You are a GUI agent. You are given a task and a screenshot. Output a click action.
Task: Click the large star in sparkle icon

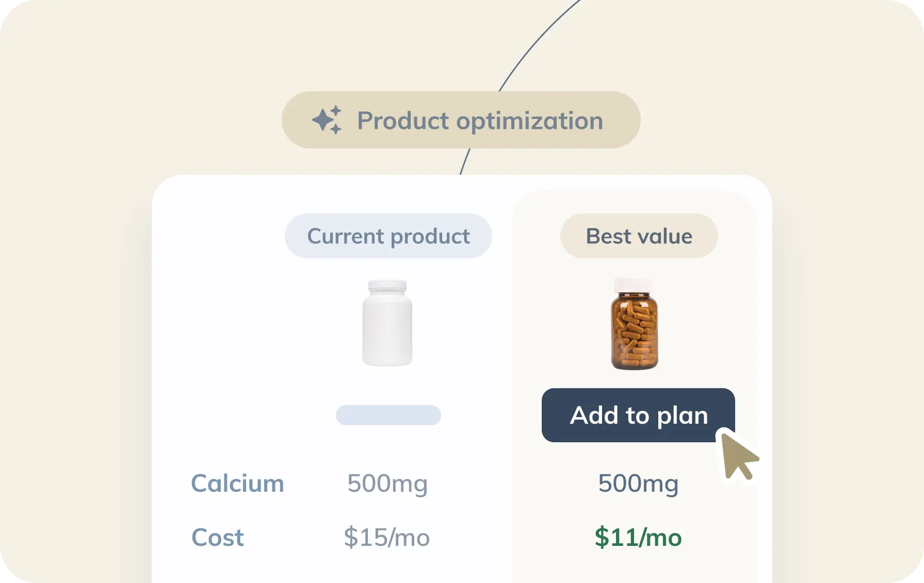322,121
